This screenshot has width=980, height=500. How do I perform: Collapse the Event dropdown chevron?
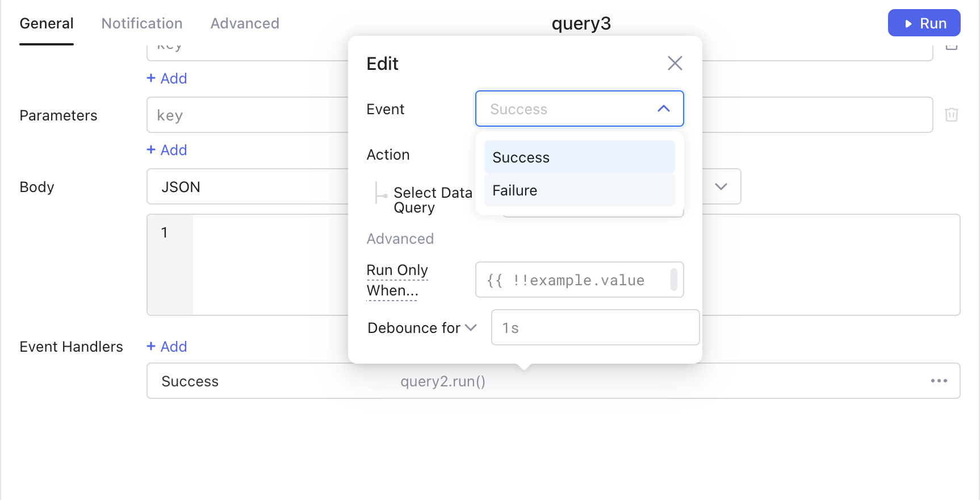(663, 109)
